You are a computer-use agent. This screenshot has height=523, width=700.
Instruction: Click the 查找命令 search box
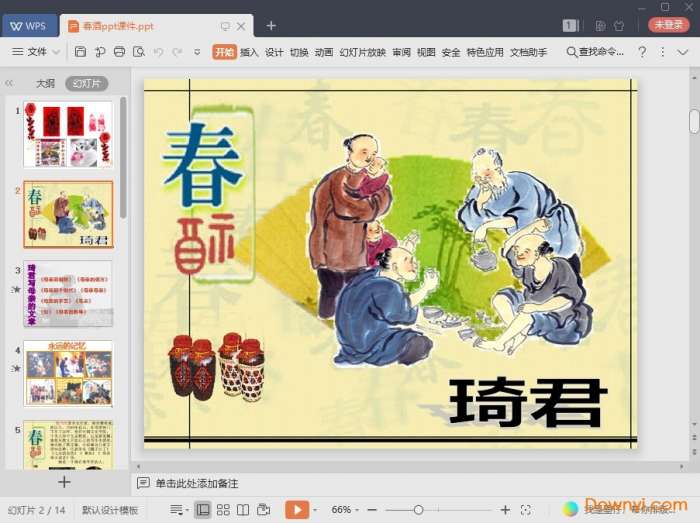coord(595,52)
